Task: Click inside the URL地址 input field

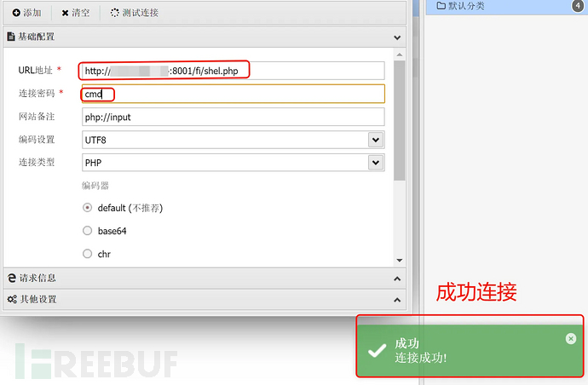Action: tap(233, 71)
